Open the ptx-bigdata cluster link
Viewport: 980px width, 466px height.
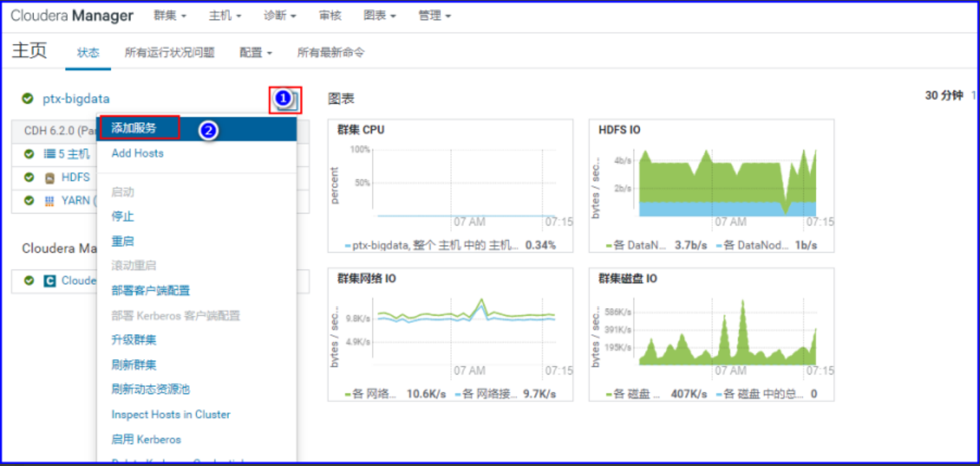[76, 99]
